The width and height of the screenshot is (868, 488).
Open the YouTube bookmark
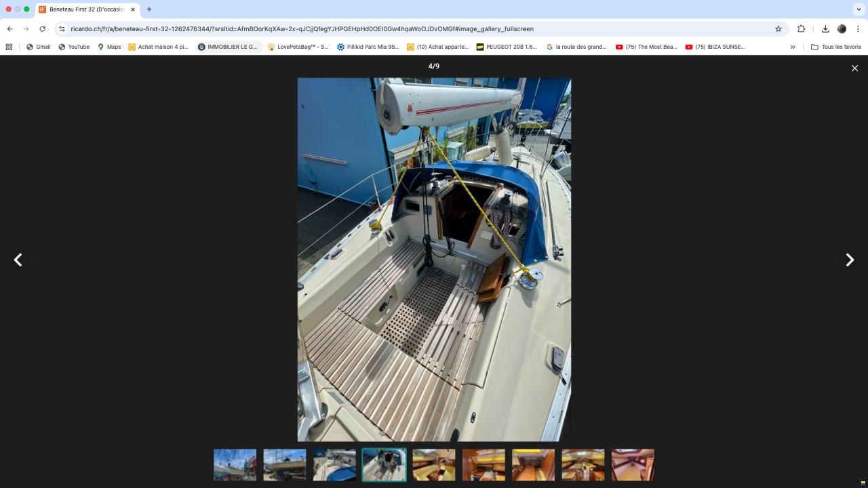[74, 47]
